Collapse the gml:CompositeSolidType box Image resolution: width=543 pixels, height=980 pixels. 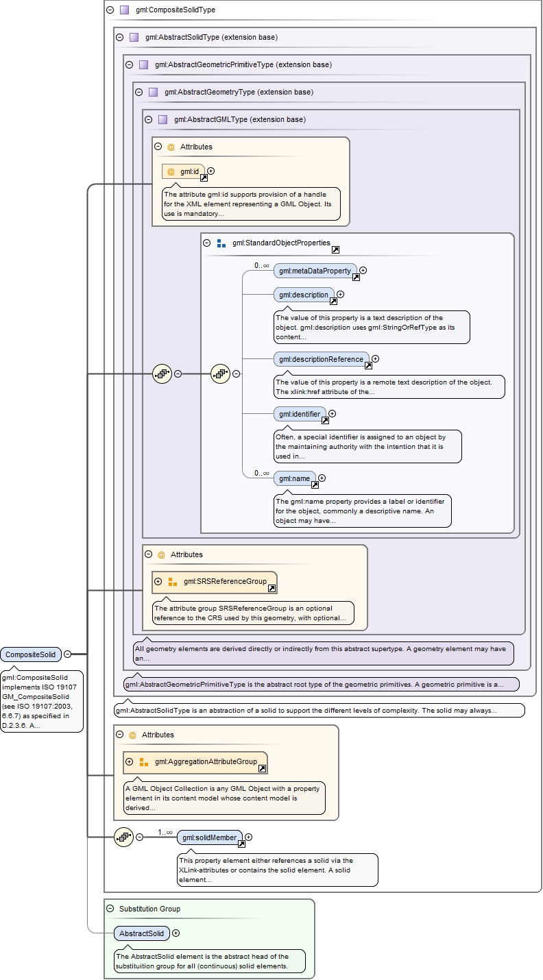[x=110, y=10]
